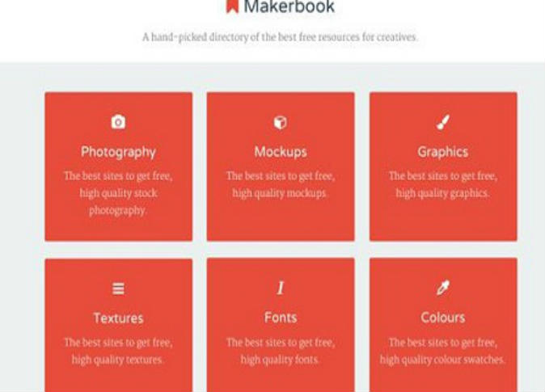Open the Colours heading link
Image resolution: width=545 pixels, height=392 pixels.
click(x=443, y=318)
